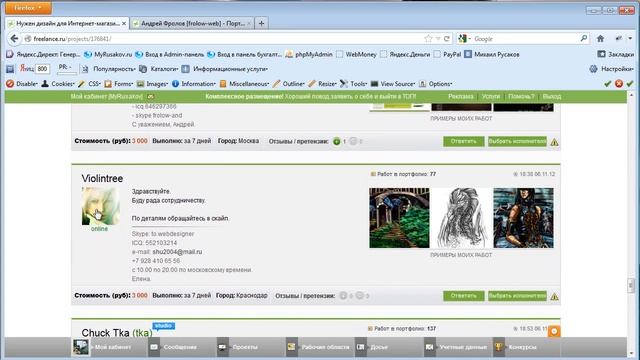
Task: Open the Закладки bookmarks menu
Action: coord(616,54)
